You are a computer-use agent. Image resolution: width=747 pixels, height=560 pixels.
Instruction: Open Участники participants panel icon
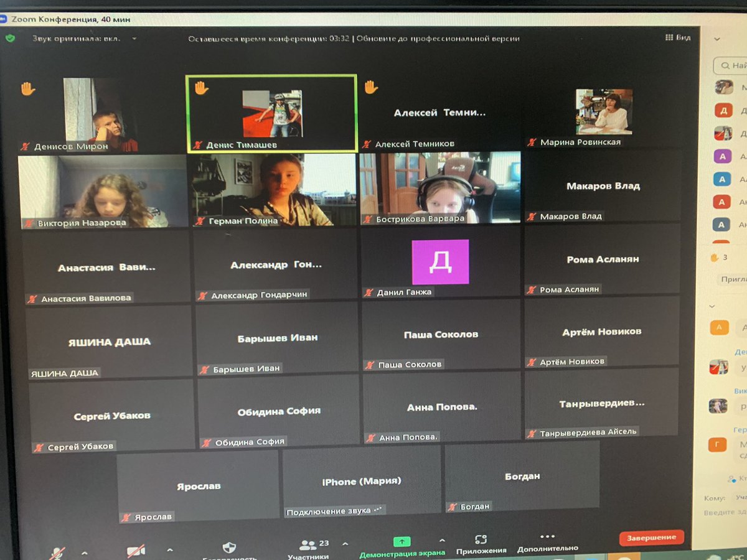[308, 546]
